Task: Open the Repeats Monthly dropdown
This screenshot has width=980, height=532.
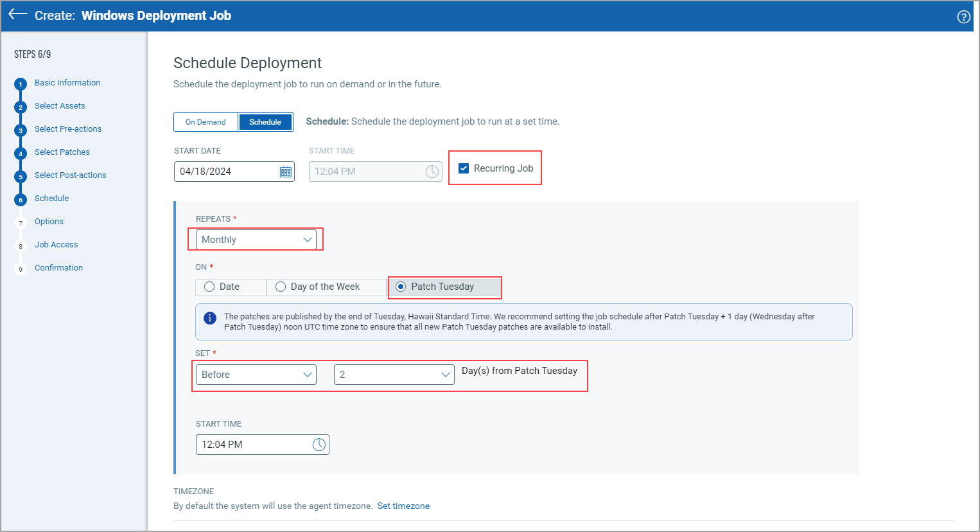Action: coord(256,240)
